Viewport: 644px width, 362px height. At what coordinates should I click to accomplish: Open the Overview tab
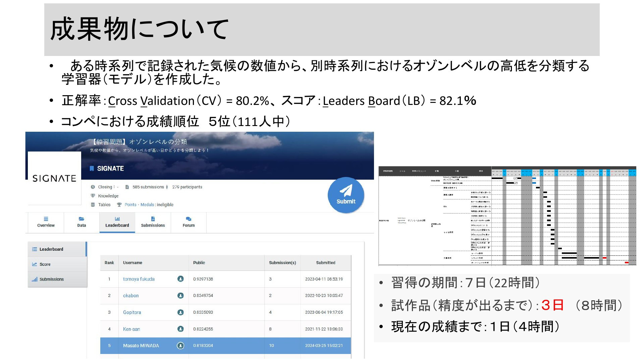[46, 222]
